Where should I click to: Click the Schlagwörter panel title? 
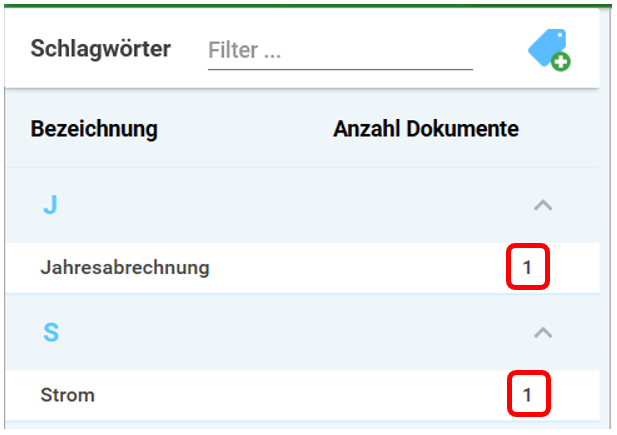point(101,49)
